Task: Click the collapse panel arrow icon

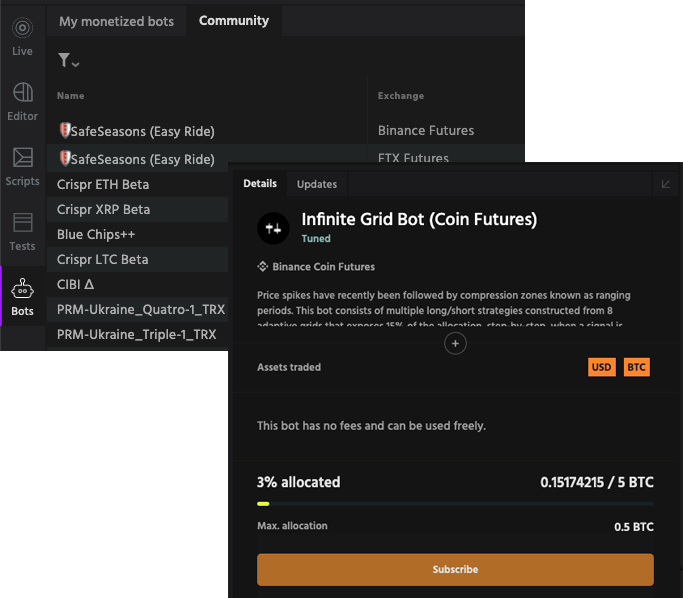Action: [665, 184]
